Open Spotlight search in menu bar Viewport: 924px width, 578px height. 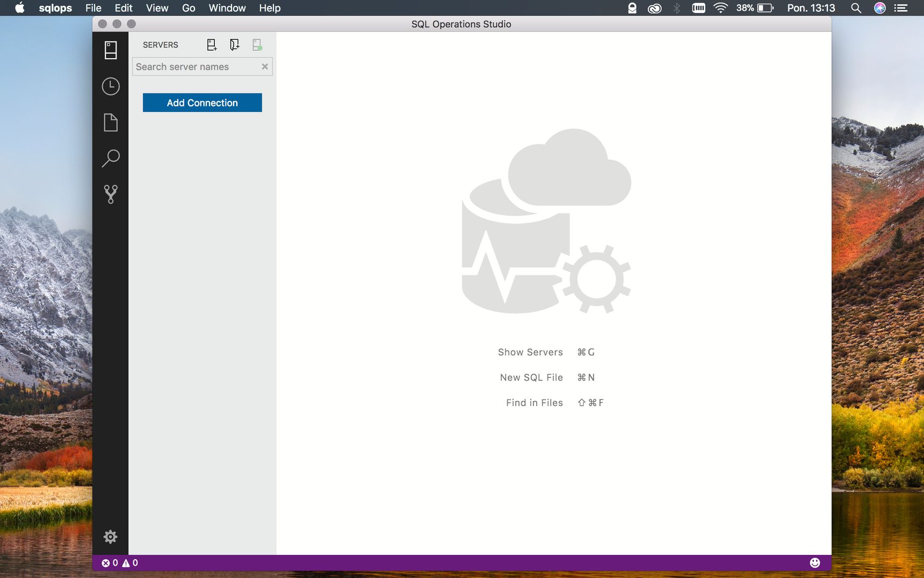[x=856, y=8]
